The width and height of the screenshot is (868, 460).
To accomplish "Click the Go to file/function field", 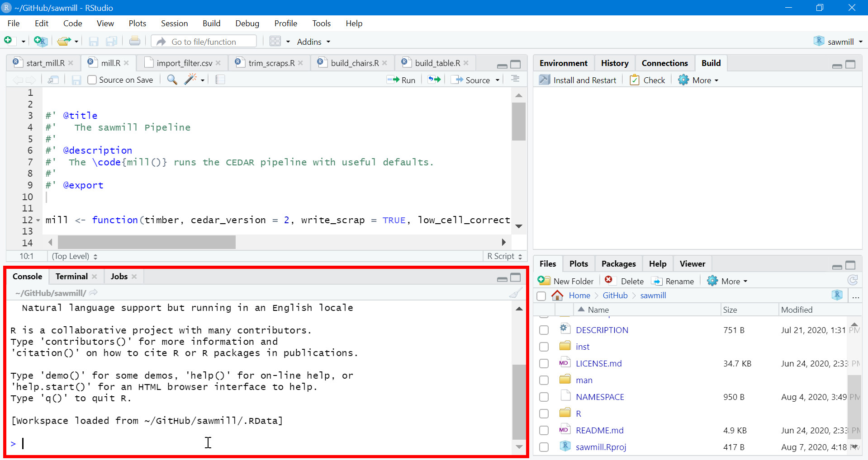I will [204, 42].
